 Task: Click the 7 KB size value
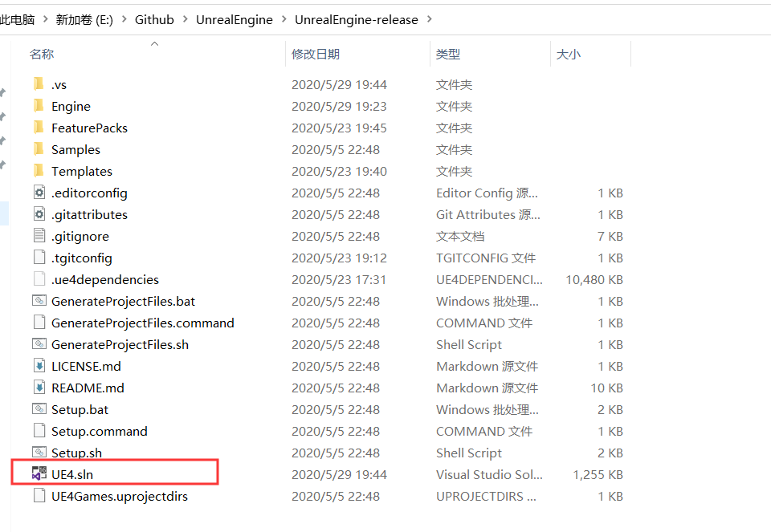pyautogui.click(x=610, y=236)
